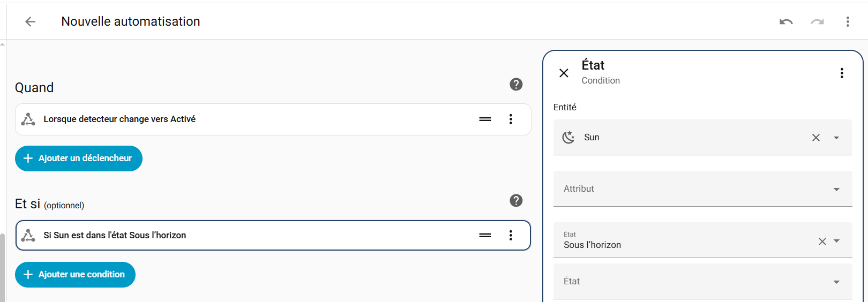Open the État panel three-dot menu

[842, 73]
